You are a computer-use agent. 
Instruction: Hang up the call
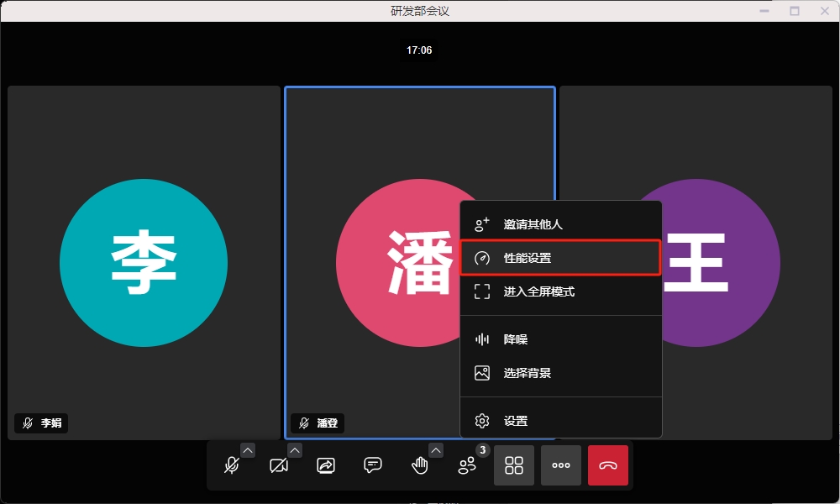click(608, 465)
